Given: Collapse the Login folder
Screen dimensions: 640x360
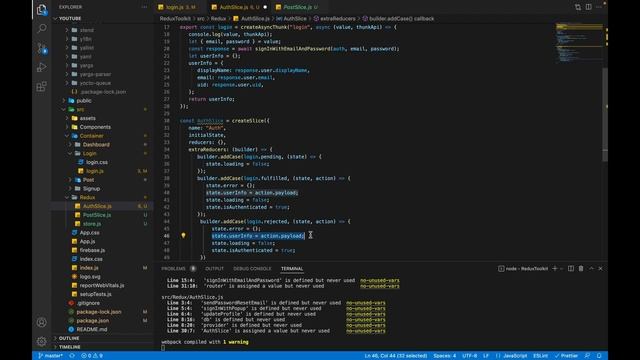Looking at the screenshot, I should (89, 153).
